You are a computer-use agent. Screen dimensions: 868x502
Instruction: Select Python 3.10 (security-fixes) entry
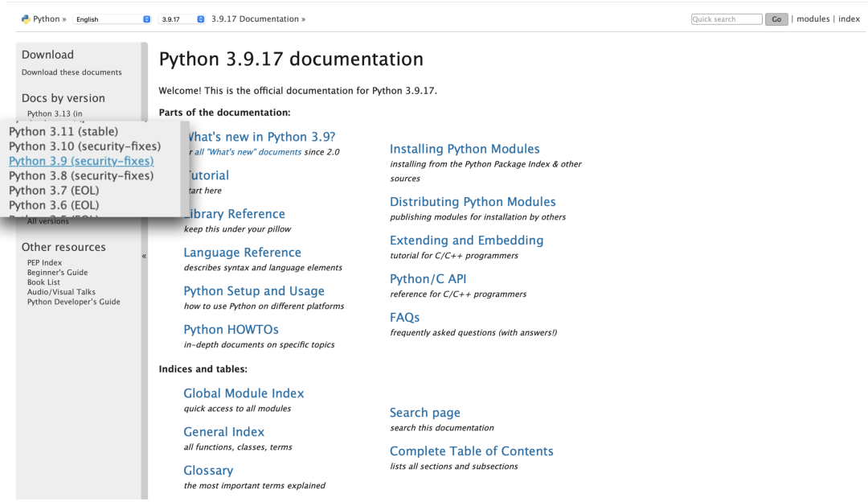click(x=84, y=146)
